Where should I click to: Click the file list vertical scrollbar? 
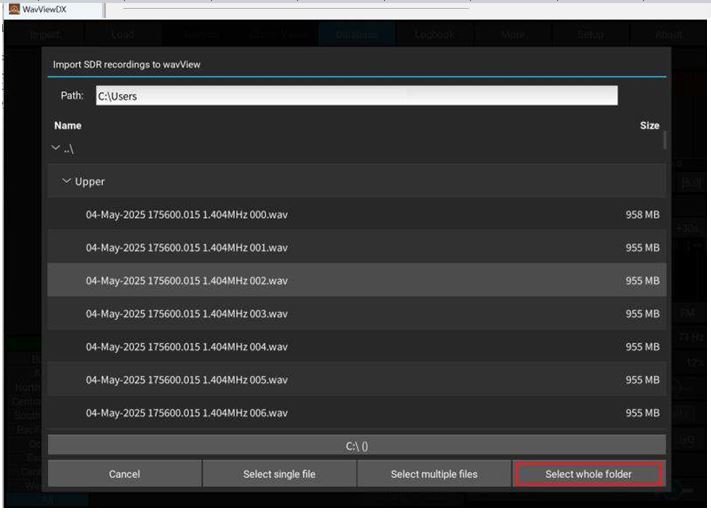coord(665,140)
